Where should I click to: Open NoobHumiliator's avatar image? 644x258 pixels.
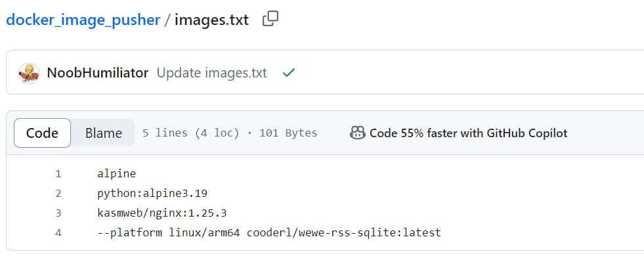[29, 73]
